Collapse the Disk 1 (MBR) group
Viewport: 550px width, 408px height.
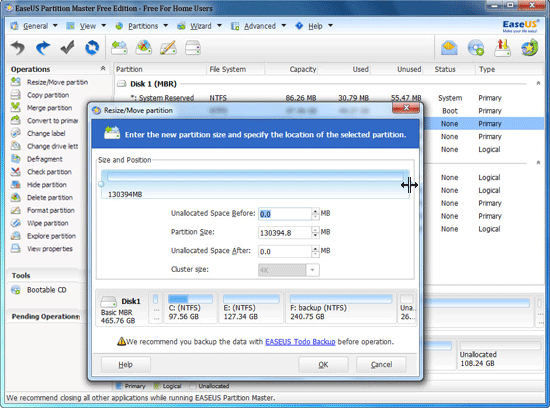point(538,83)
